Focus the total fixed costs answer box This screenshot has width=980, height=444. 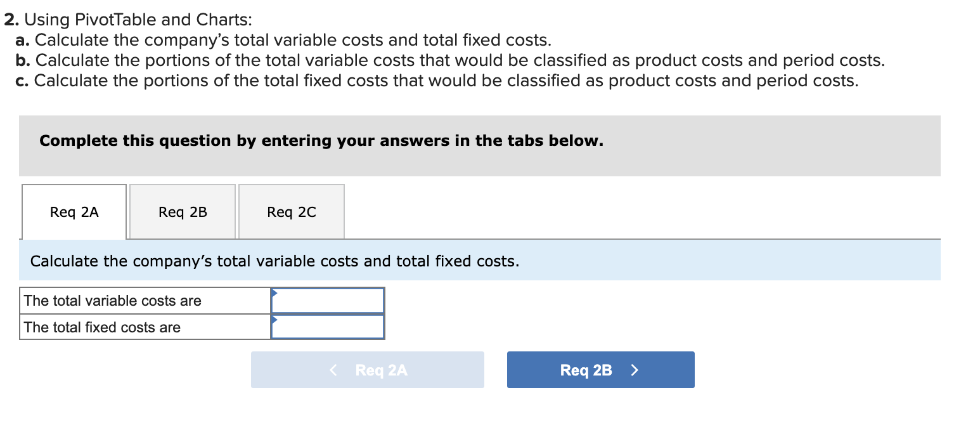pos(328,327)
